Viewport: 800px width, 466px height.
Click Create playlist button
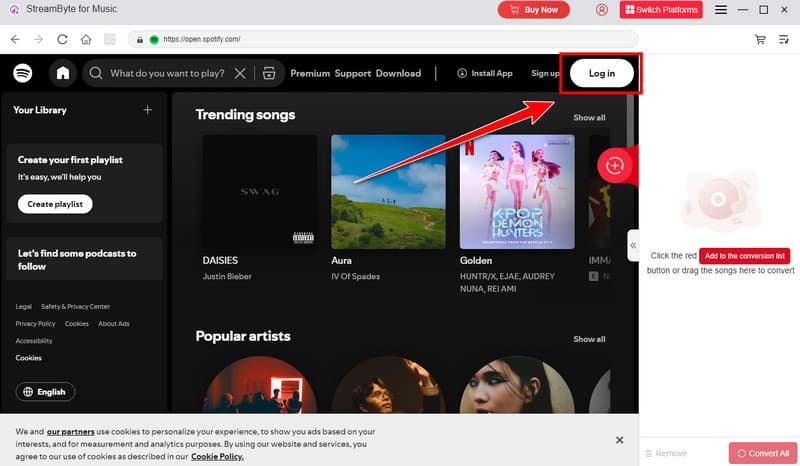[55, 204]
